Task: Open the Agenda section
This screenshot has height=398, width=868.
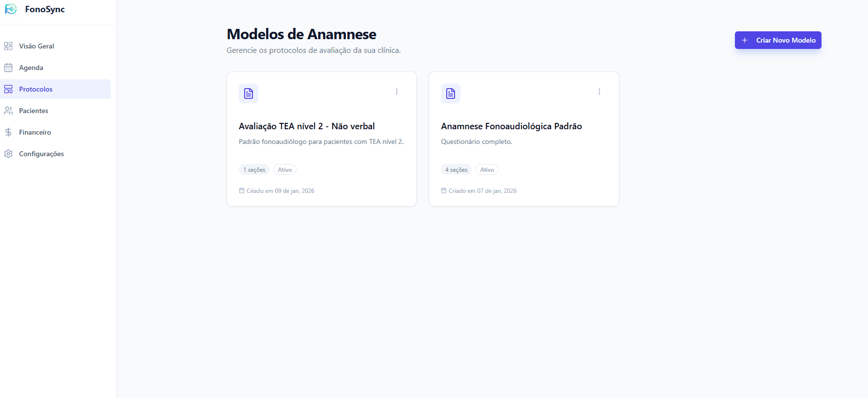Action: 31,68
